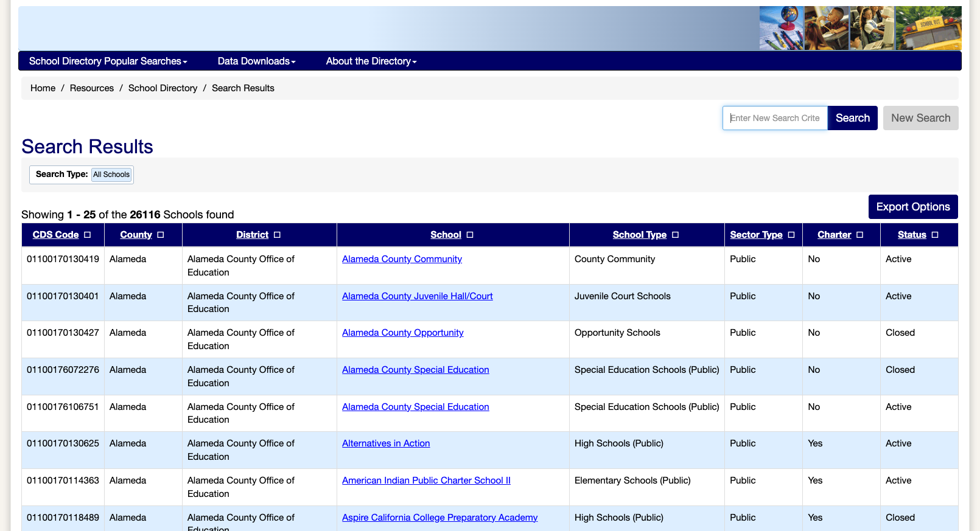Open the Resources breadcrumb link
The height and width of the screenshot is (531, 980).
[92, 88]
